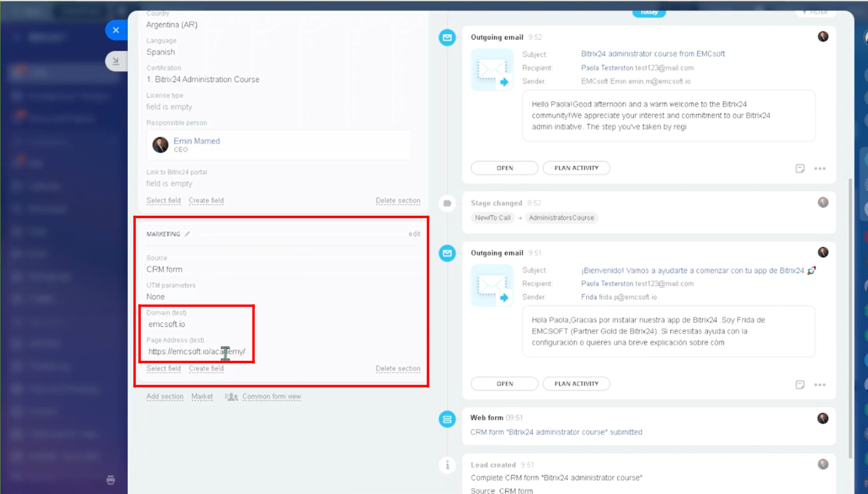Click the 9:51 outgoing email envelope icon
The width and height of the screenshot is (868, 494).
click(447, 253)
